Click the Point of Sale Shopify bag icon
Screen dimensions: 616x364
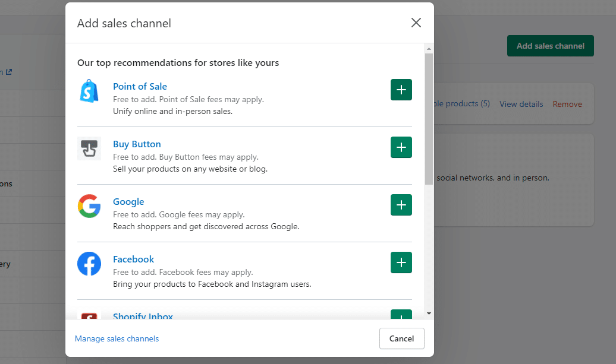point(89,91)
